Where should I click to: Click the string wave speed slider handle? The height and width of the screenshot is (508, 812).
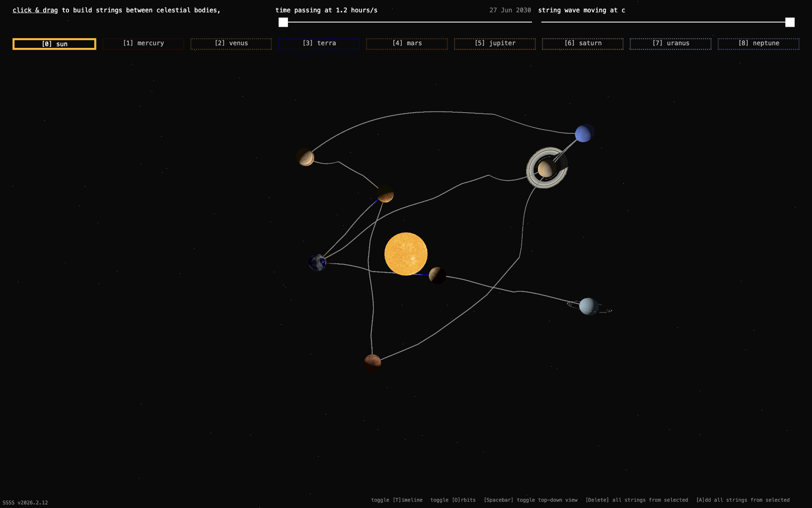coord(790,22)
